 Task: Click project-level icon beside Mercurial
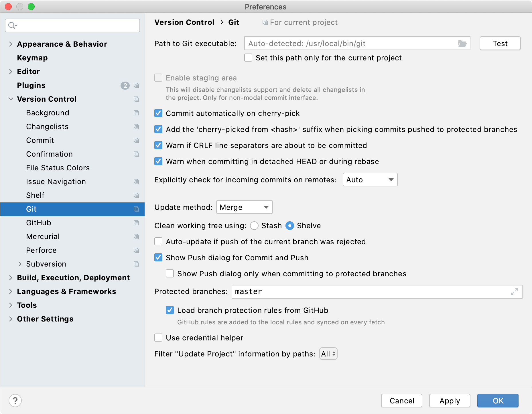click(136, 236)
